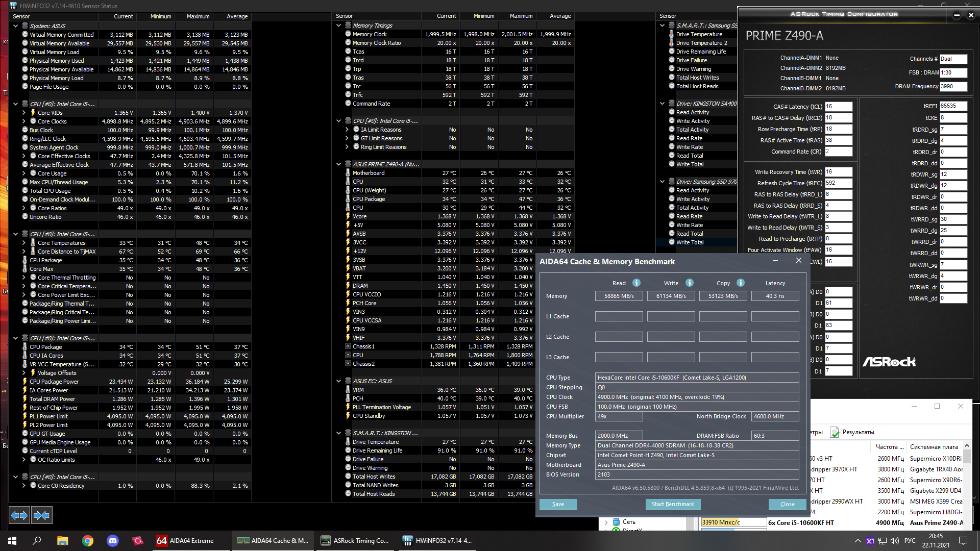Screen dimensions: 980x551
Task: Expand the Core VIDs sensor row
Action: click(x=24, y=113)
